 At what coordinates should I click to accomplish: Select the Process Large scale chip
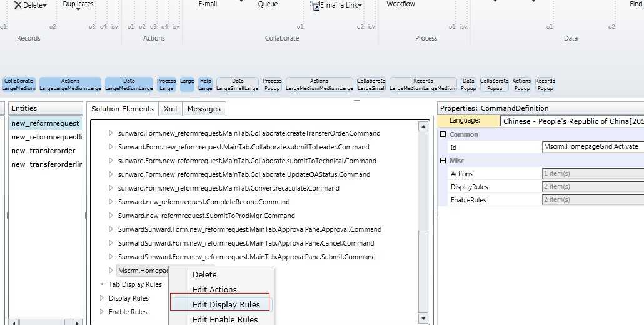[166, 84]
